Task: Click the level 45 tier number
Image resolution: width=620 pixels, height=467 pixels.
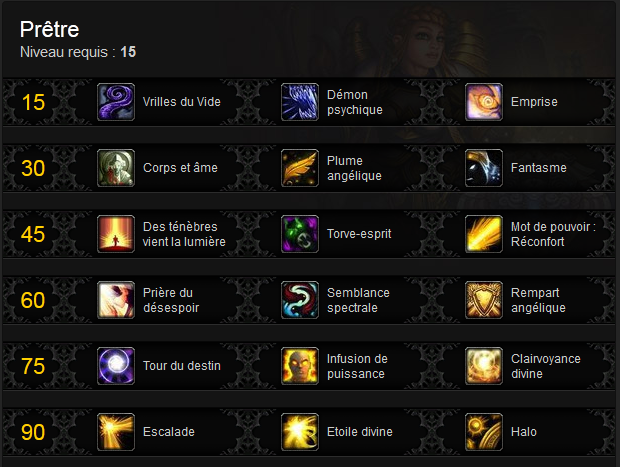Action: 33,234
